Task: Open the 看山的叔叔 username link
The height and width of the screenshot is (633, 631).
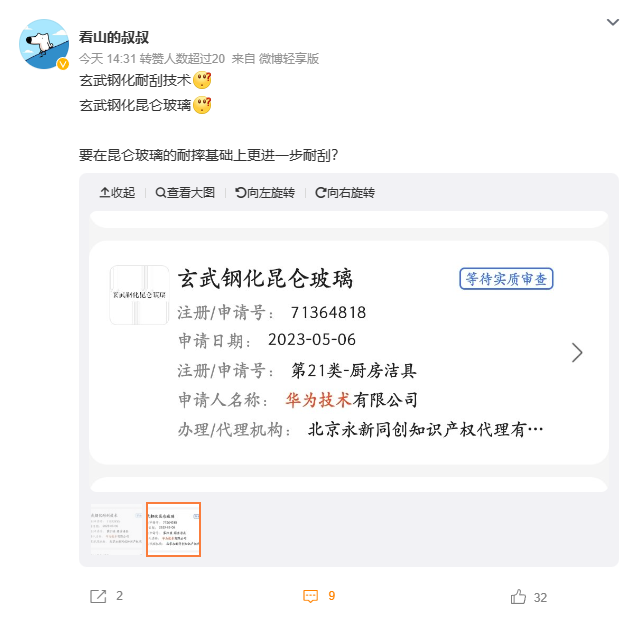Action: pos(114,38)
